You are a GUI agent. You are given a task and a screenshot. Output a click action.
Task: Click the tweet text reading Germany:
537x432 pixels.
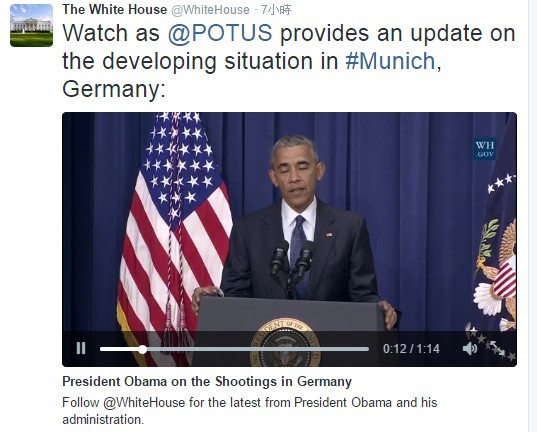[114, 89]
